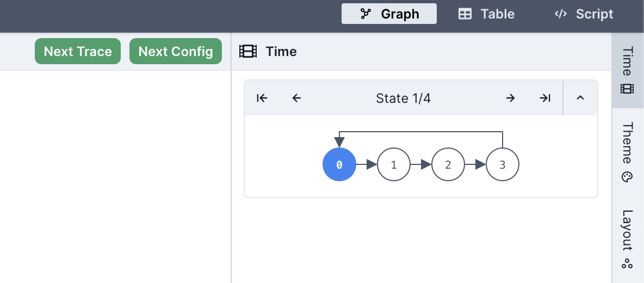Click the Next Trace button
The image size is (644, 283).
[x=78, y=51]
